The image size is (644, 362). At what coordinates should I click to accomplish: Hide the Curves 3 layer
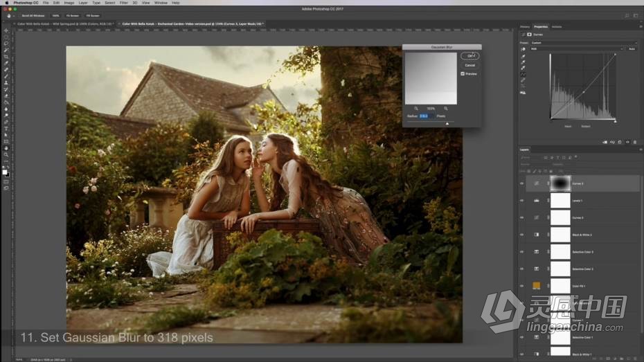pyautogui.click(x=522, y=183)
